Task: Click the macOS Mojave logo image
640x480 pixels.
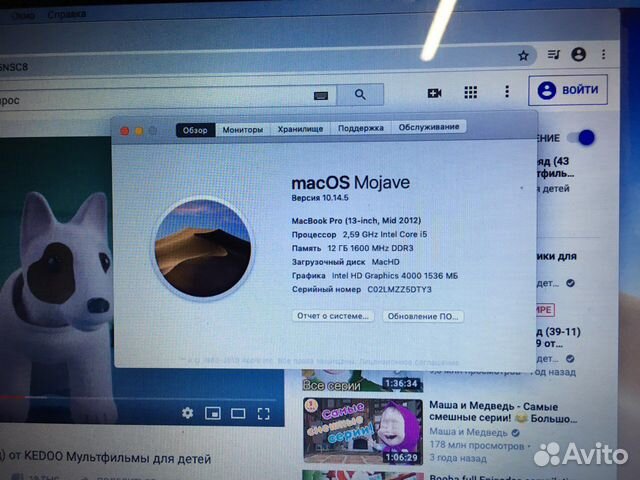Action: point(203,249)
